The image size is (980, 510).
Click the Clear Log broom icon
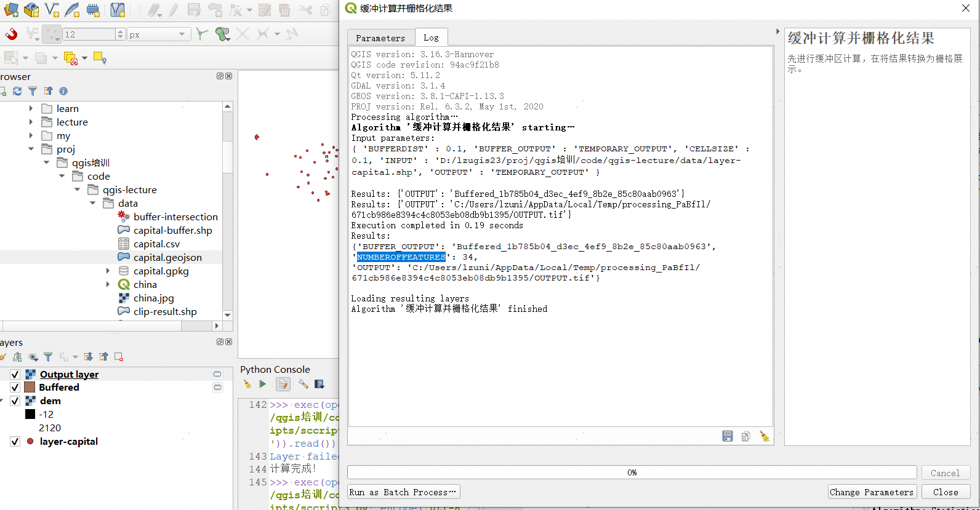[x=764, y=436]
